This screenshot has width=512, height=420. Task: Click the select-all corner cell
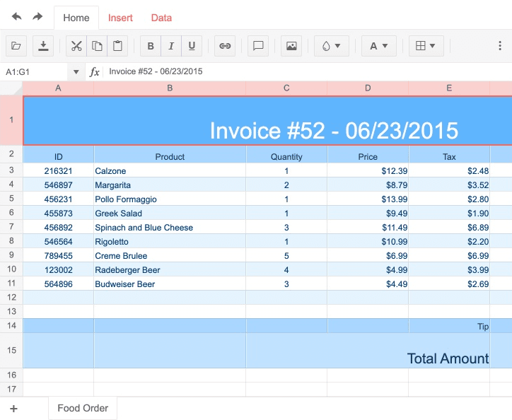(x=11, y=88)
